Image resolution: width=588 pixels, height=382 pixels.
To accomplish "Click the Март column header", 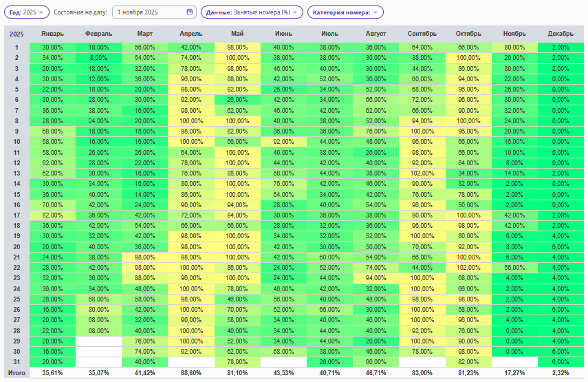I will pyautogui.click(x=144, y=34).
